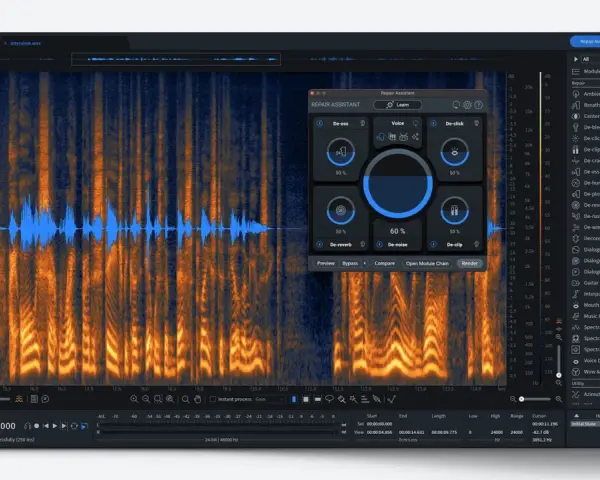The width and height of the screenshot is (600, 480).
Task: Click the vertical frequency zoom slider
Action: pyautogui.click(x=559, y=360)
